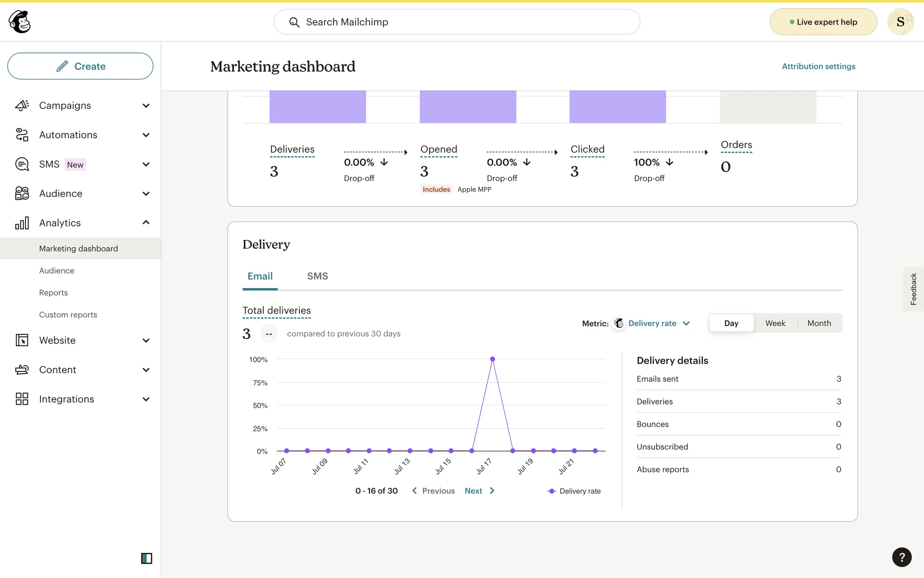Collapse sidebar using bottom panel icon
The height and width of the screenshot is (578, 924).
pos(146,558)
